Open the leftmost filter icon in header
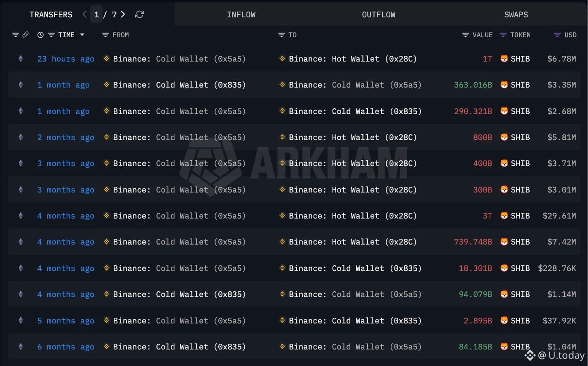The height and width of the screenshot is (366, 588). point(15,35)
